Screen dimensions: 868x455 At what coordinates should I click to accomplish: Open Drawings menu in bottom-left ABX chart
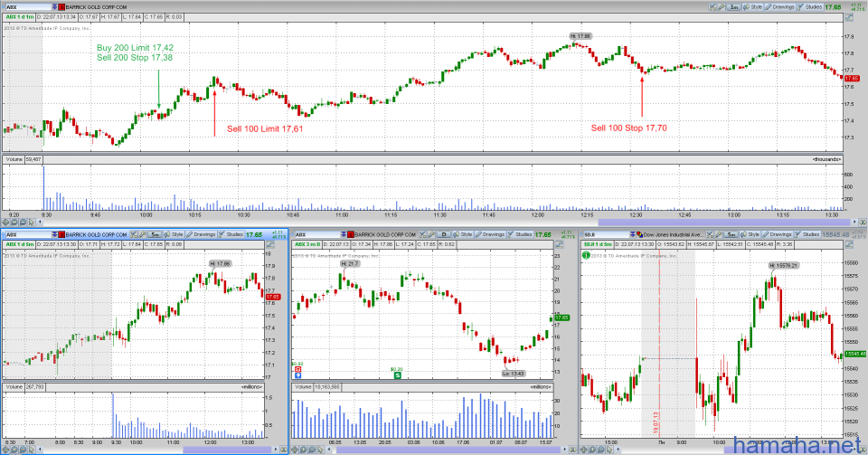tap(201, 234)
